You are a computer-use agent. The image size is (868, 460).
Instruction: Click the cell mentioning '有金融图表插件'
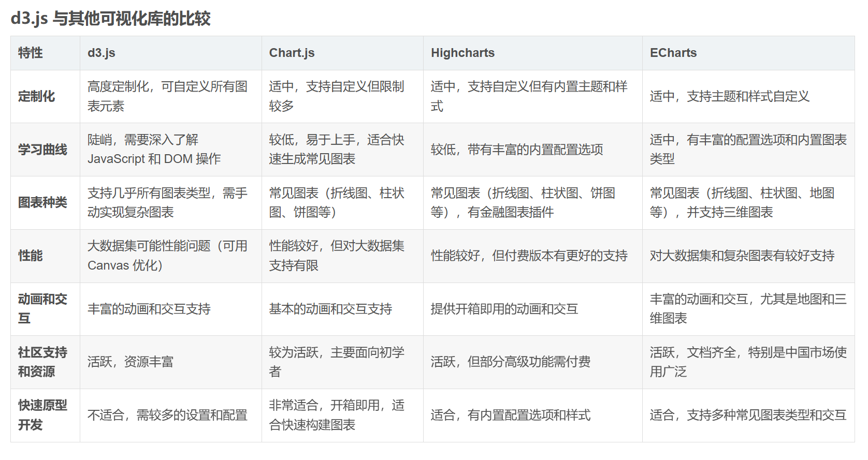pyautogui.click(x=533, y=202)
